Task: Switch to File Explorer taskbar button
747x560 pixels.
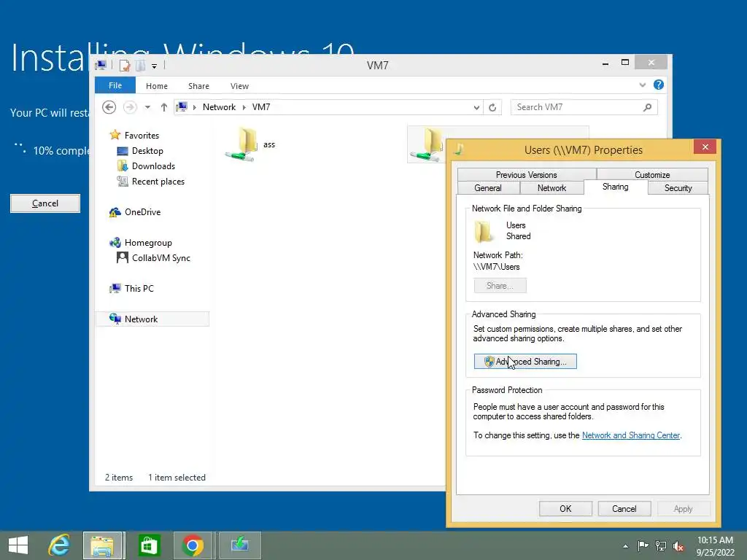Action: [x=104, y=545]
